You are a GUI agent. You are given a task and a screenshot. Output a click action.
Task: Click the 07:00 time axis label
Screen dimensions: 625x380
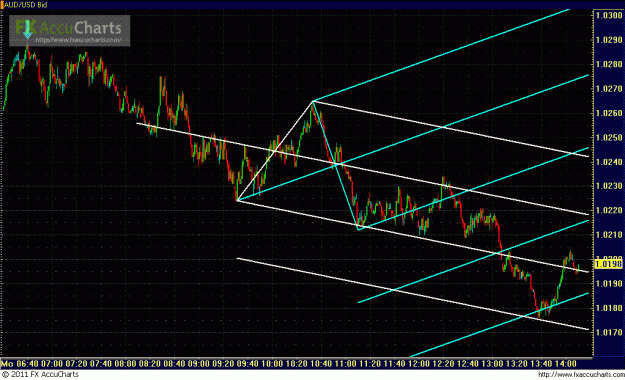coord(52,364)
